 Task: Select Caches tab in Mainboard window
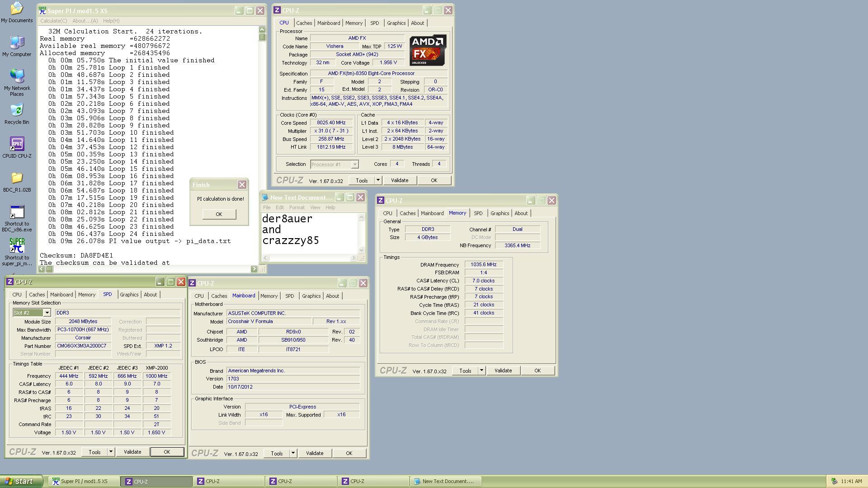[x=219, y=296]
